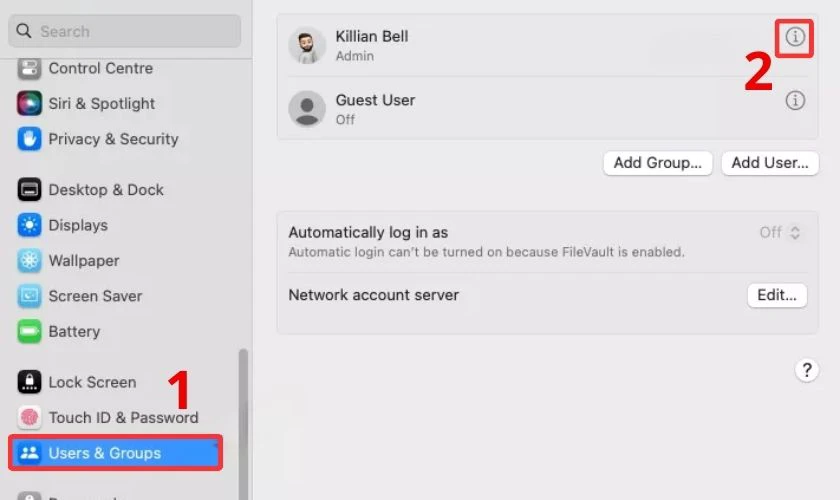840x500 pixels.
Task: Select Users & Groups in sidebar
Action: (x=115, y=453)
